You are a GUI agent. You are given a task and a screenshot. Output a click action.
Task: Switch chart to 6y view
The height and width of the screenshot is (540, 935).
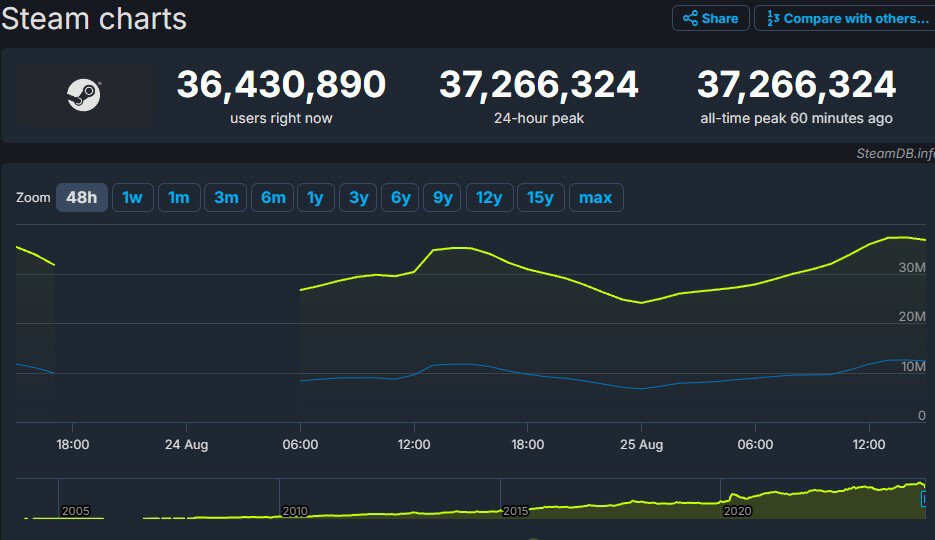[401, 197]
